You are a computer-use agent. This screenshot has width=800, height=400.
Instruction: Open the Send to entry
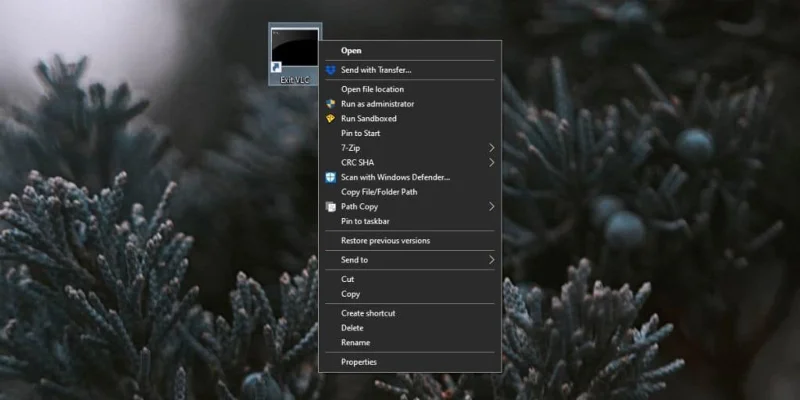click(410, 260)
